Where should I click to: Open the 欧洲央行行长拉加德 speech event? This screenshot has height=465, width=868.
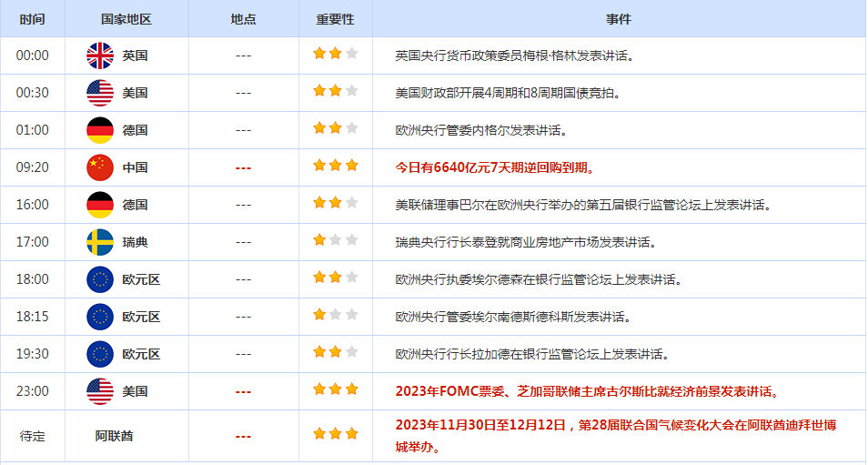[532, 354]
